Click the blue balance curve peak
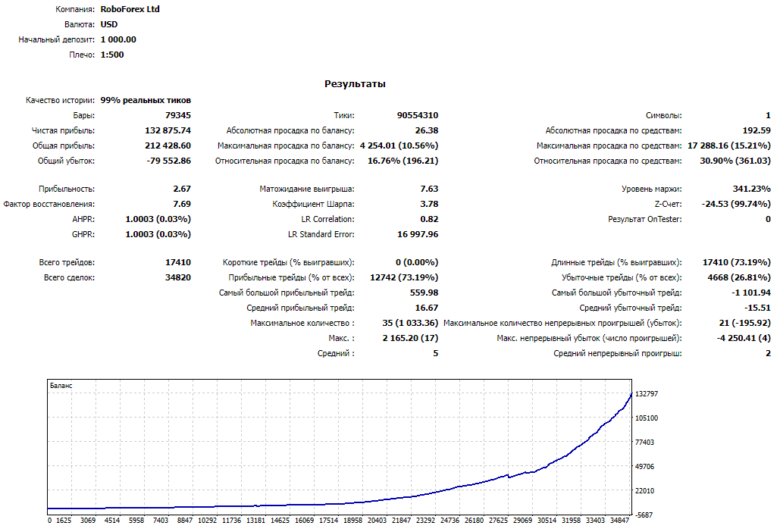This screenshot has width=780, height=532. click(x=631, y=394)
